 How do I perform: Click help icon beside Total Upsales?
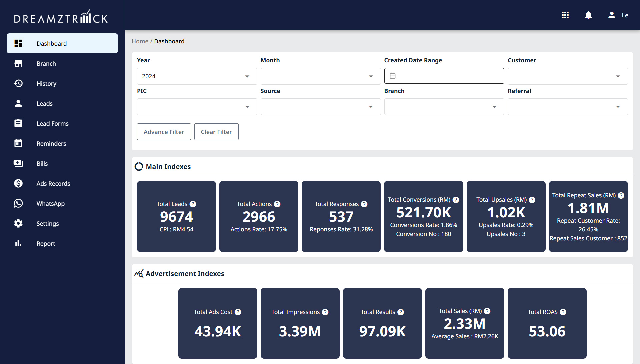tap(532, 200)
